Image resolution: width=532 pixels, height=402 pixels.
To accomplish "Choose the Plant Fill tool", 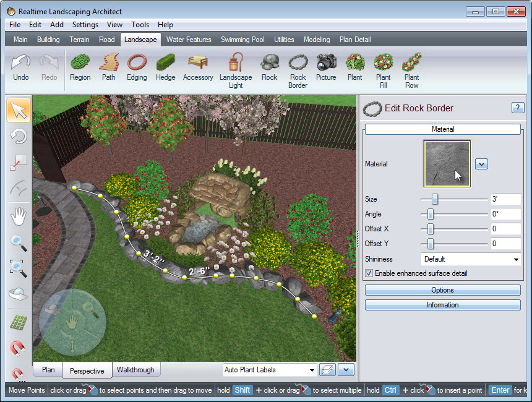I will pos(384,71).
